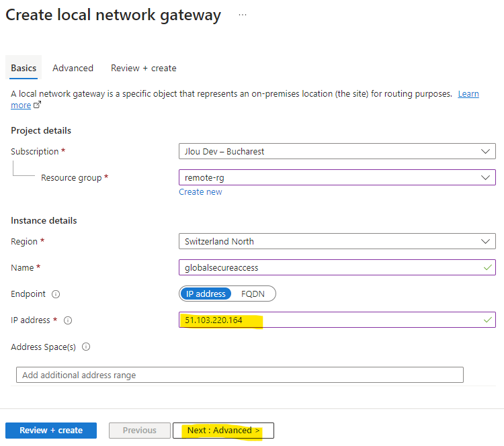The image size is (504, 446).
Task: Click the blue Review + create button
Action: pyautogui.click(x=51, y=431)
